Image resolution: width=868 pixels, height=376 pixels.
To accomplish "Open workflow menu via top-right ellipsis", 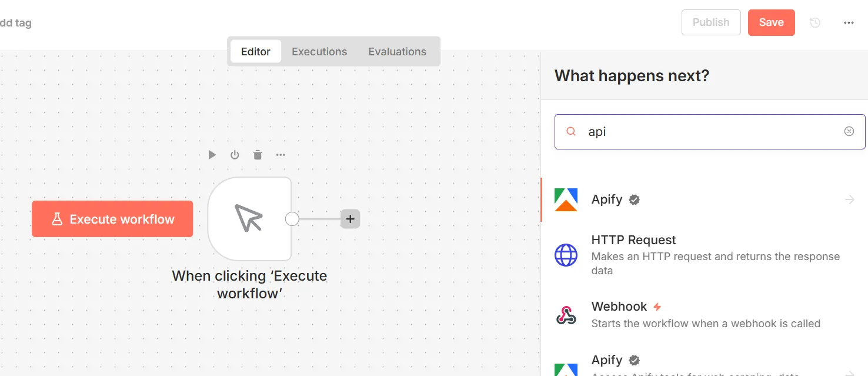I will pyautogui.click(x=849, y=22).
